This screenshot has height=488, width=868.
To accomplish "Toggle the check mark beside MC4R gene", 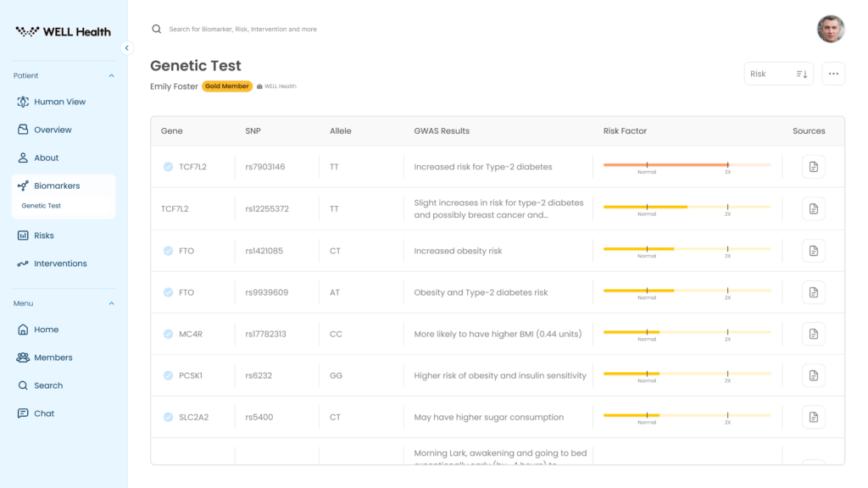I will click(x=169, y=334).
